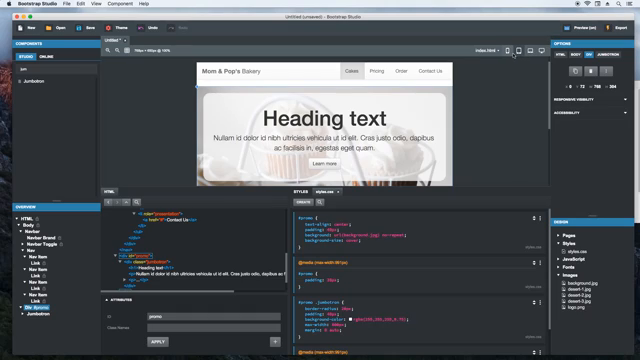Click HTML editor up arrow button
The width and height of the screenshot is (640, 360).
pyautogui.click(x=126, y=202)
